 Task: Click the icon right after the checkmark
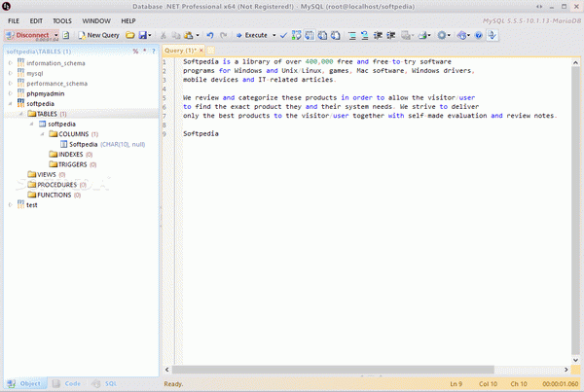pyautogui.click(x=296, y=35)
